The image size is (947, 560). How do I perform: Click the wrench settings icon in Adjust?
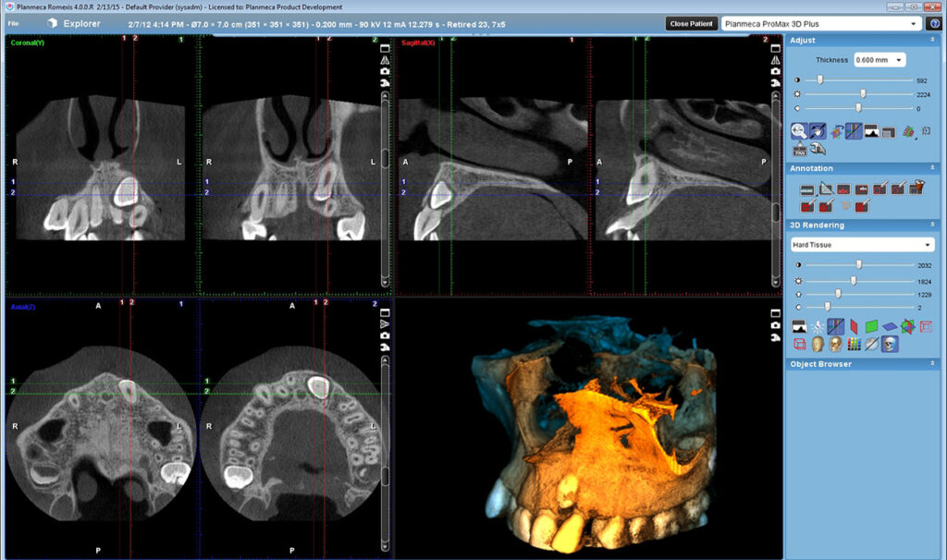818,148
